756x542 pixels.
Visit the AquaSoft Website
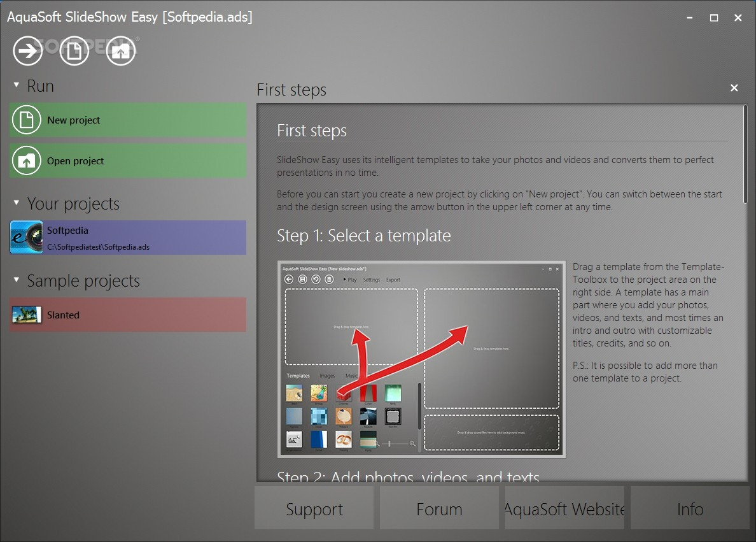tap(564, 508)
